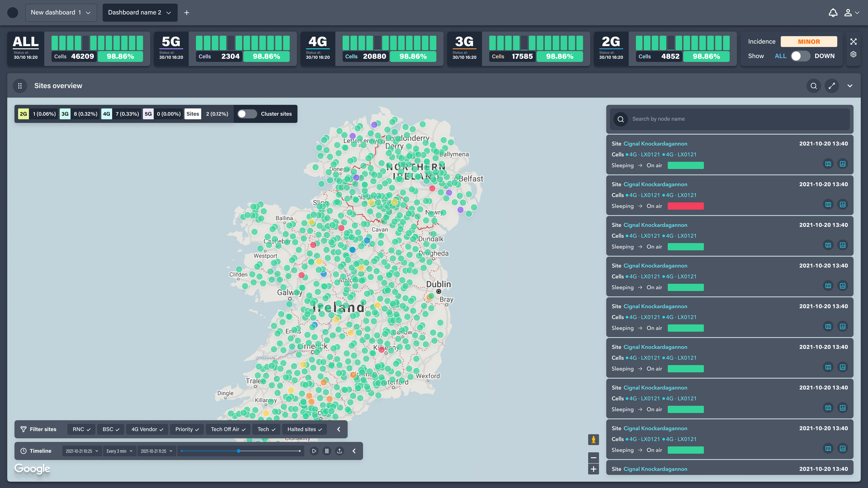
Task: Add a new dashboard tab
Action: pyautogui.click(x=187, y=13)
